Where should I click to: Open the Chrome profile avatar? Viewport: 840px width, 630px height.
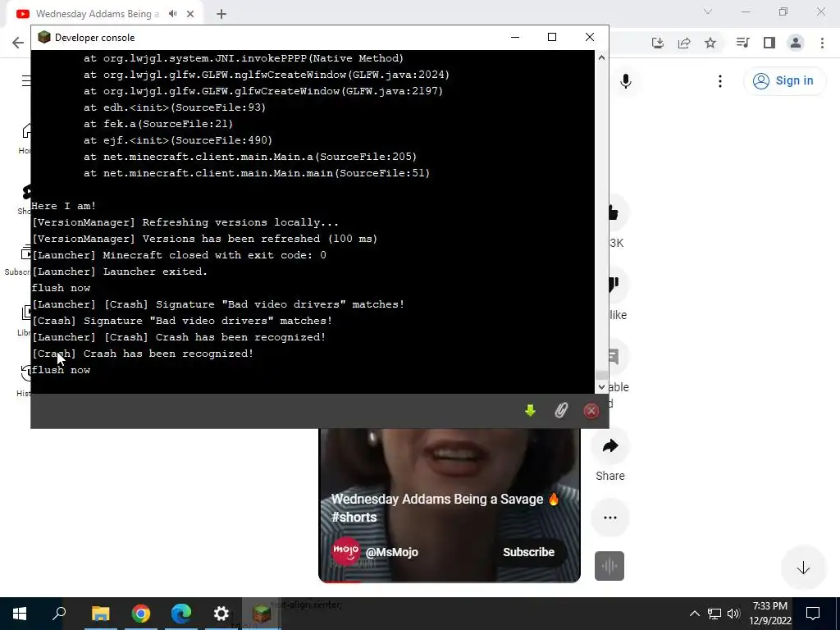796,43
